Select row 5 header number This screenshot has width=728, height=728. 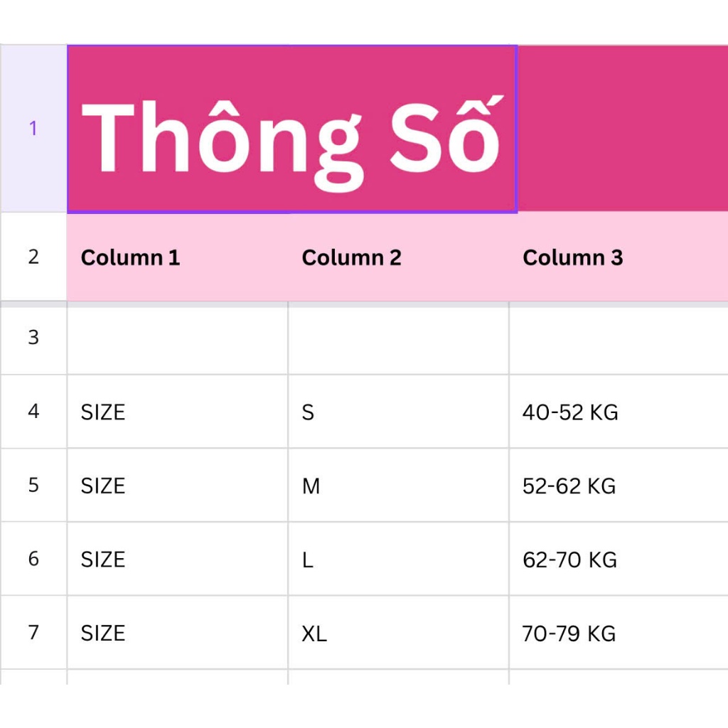(33, 485)
